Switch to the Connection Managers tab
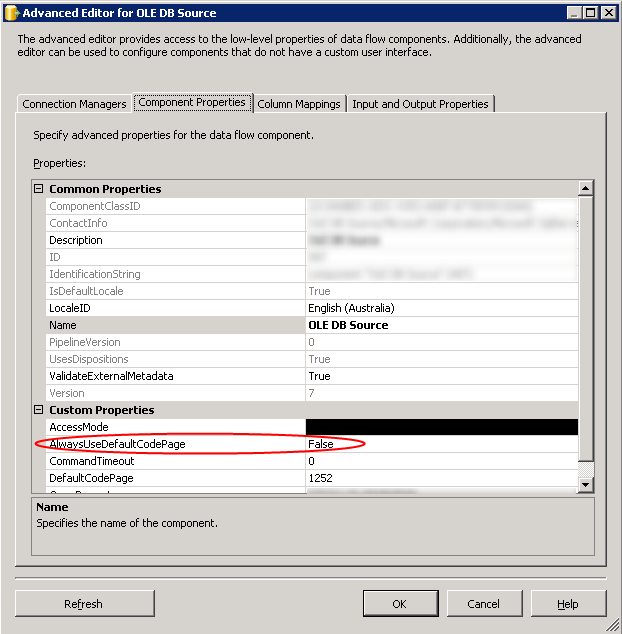622x634 pixels. [74, 104]
